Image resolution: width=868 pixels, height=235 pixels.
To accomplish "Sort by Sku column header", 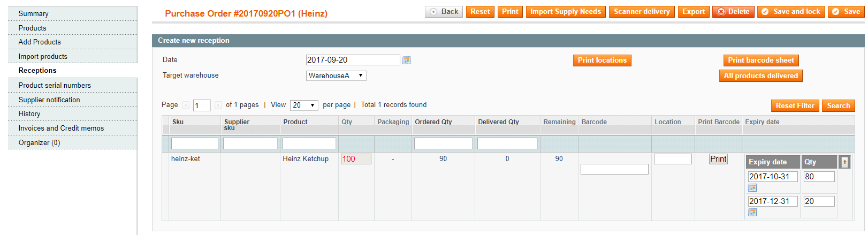I will pyautogui.click(x=178, y=122).
